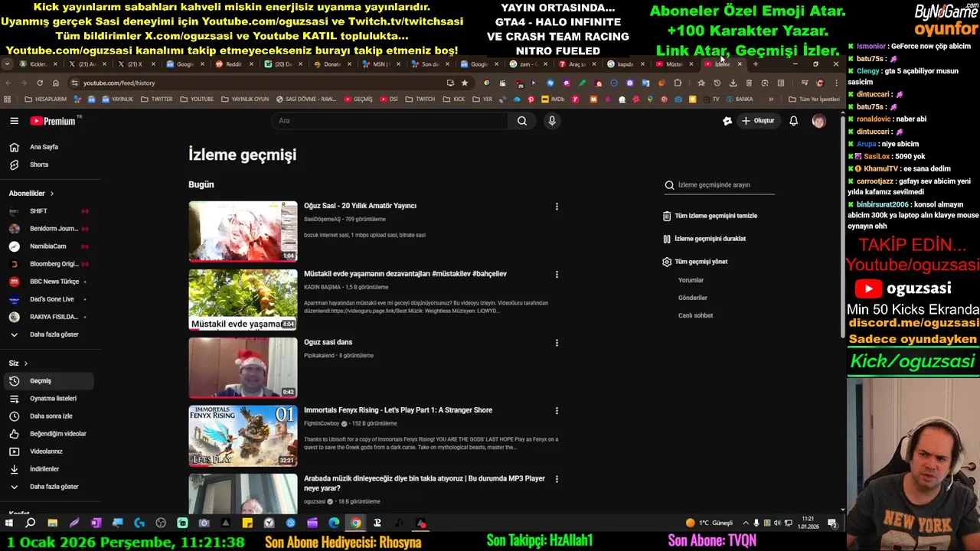Open İndirilenler in sidebar
Image resolution: width=980 pixels, height=551 pixels.
tap(47, 469)
